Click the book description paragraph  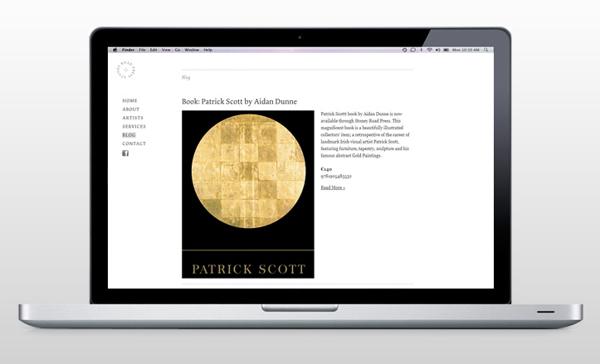(x=365, y=134)
